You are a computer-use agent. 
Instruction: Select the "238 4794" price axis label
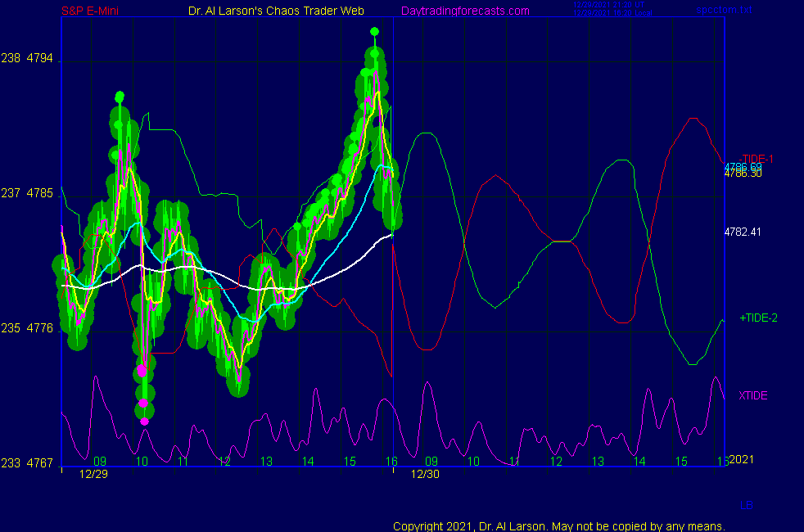(27, 58)
